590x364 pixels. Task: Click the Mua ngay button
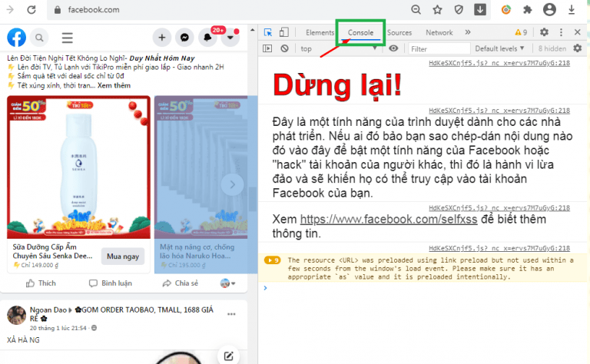click(123, 256)
